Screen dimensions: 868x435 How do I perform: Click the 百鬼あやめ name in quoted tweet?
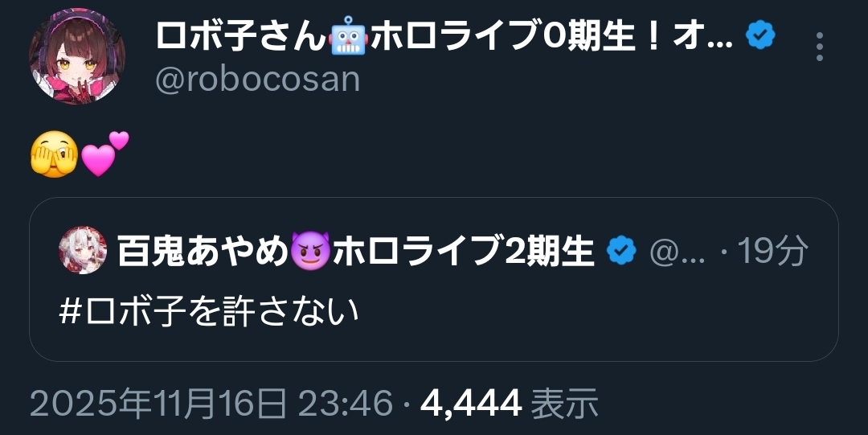(203, 251)
